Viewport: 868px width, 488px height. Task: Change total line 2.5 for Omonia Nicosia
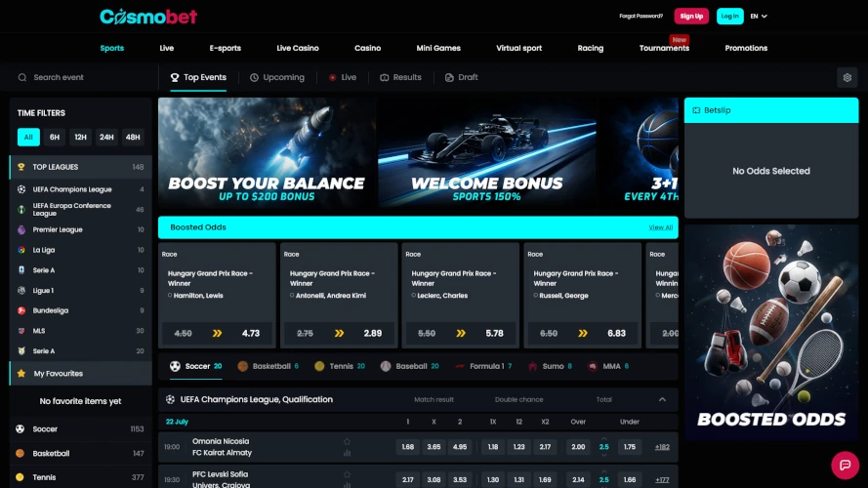604,447
